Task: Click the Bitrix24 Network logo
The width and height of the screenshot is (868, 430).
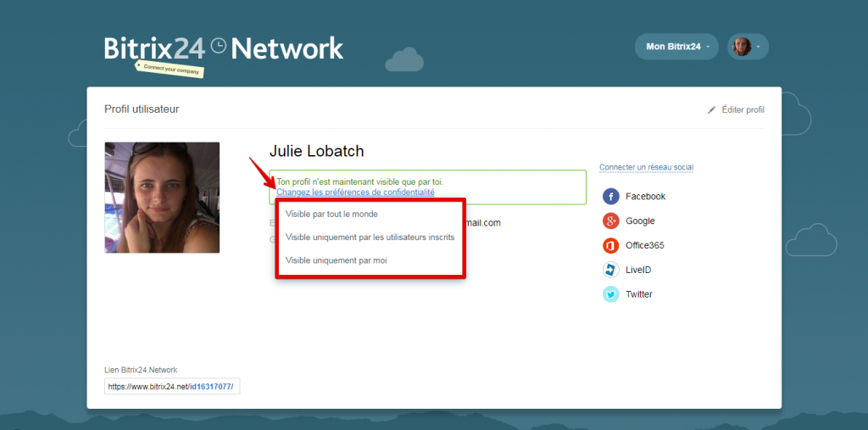Action: tap(224, 48)
